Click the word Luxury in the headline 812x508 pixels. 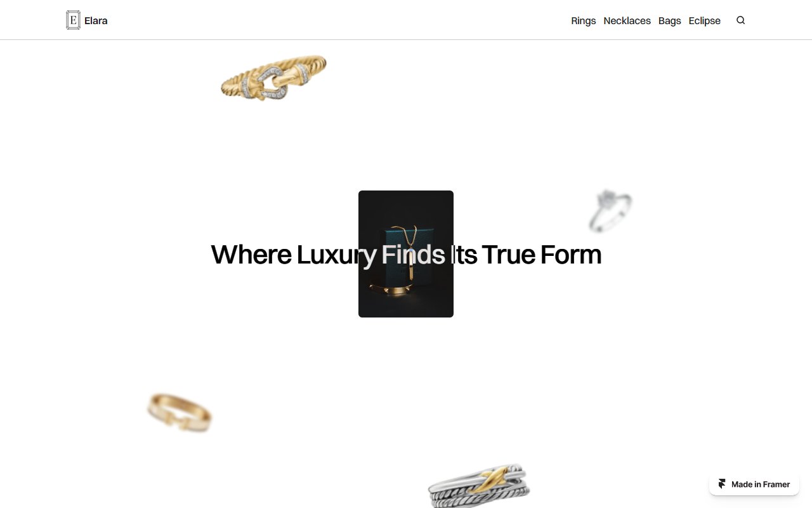[337, 256]
